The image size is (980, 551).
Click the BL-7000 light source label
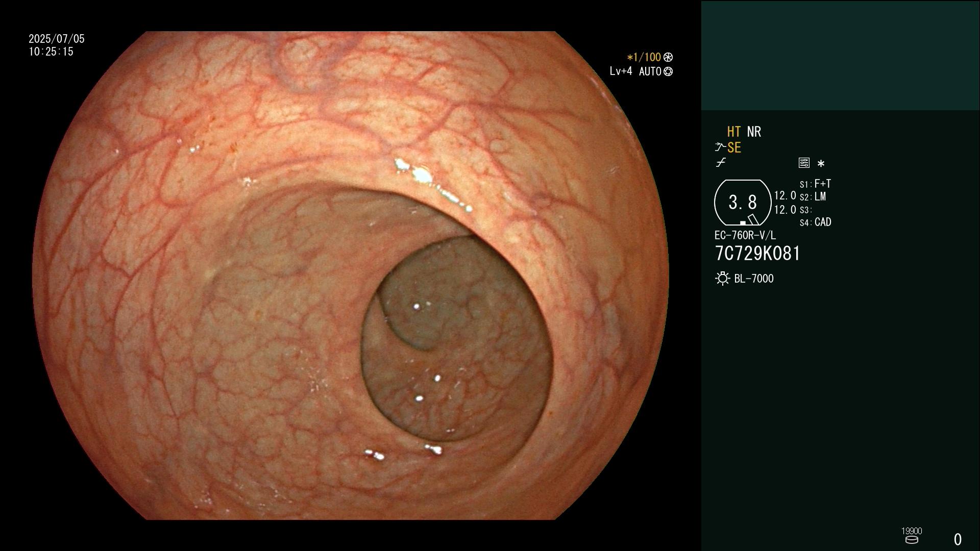[x=754, y=279]
